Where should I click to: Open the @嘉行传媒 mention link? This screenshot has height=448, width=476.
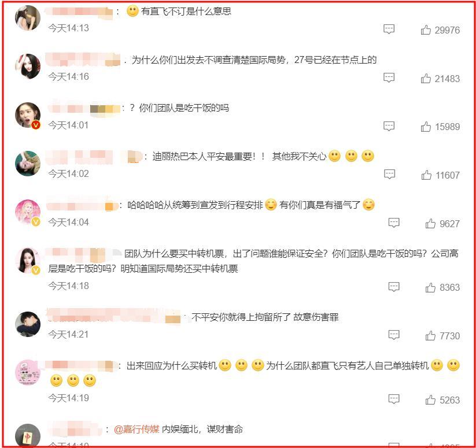click(136, 429)
